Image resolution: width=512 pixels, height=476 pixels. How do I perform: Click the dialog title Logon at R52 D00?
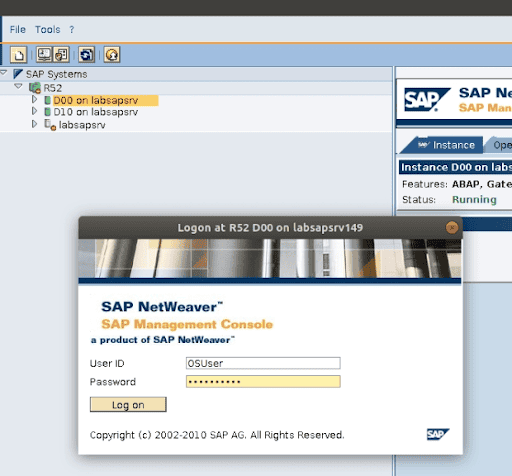tap(270, 228)
